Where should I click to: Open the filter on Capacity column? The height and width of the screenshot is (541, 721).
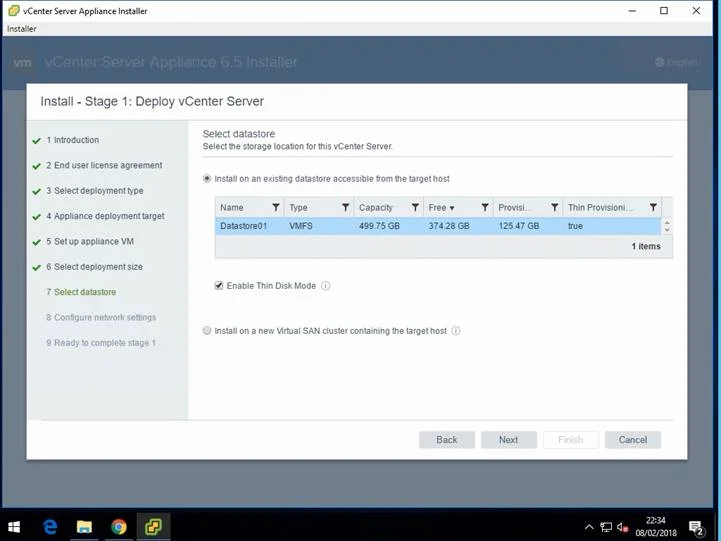tap(415, 207)
